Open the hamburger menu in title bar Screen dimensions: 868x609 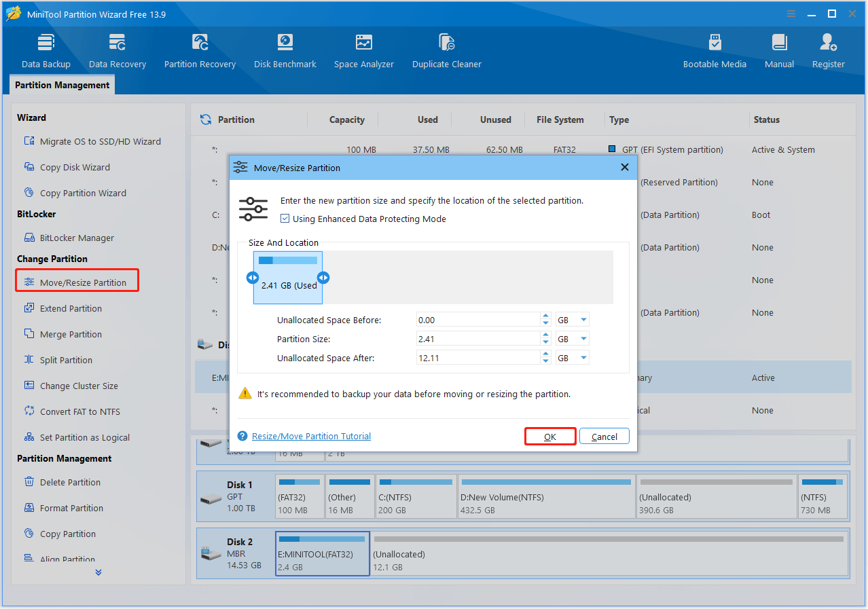point(791,14)
